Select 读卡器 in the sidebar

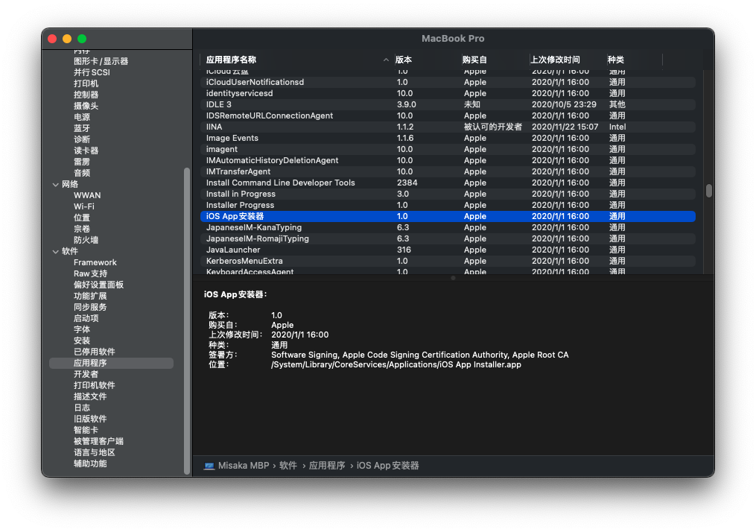tap(86, 151)
